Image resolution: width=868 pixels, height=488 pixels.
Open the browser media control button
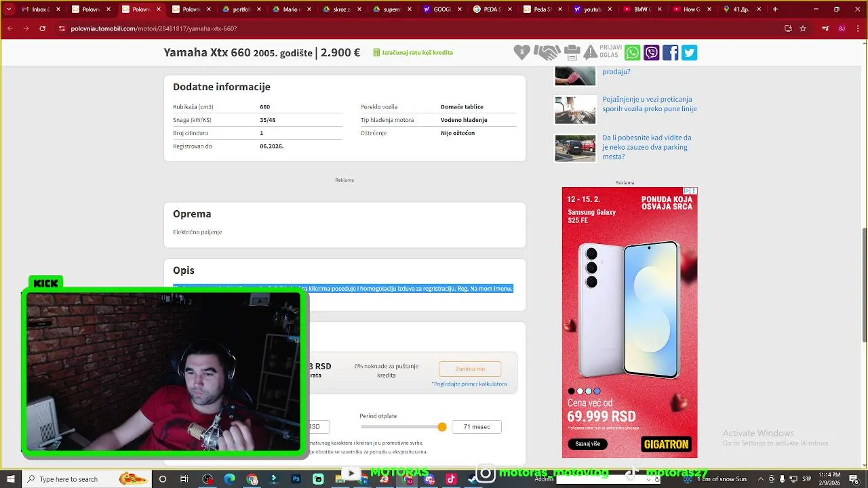click(825, 28)
